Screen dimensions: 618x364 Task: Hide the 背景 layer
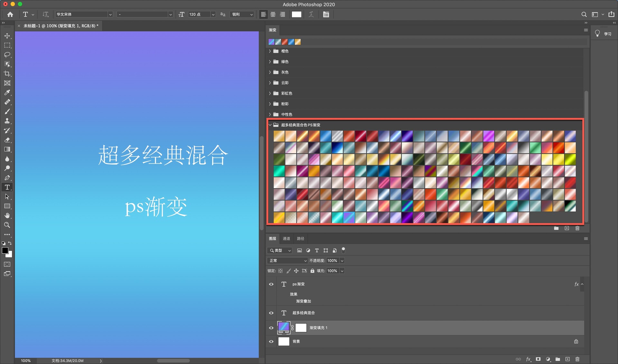click(271, 341)
